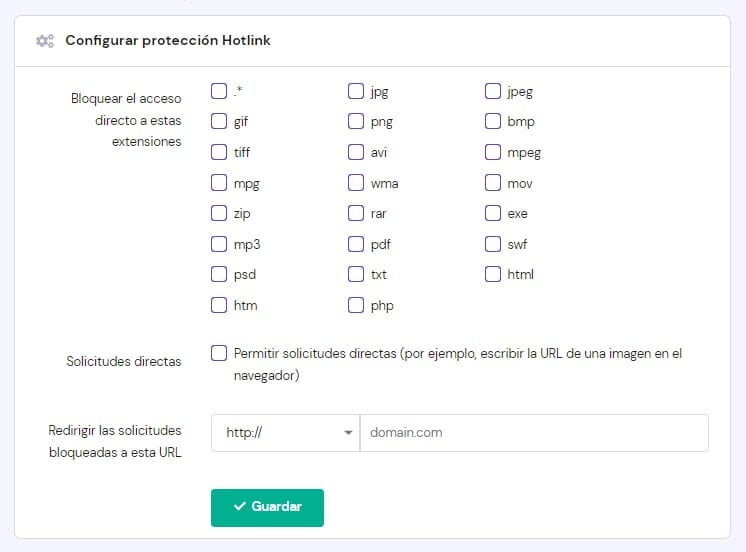
Task: Enable blocking for avi files
Action: [x=356, y=153]
